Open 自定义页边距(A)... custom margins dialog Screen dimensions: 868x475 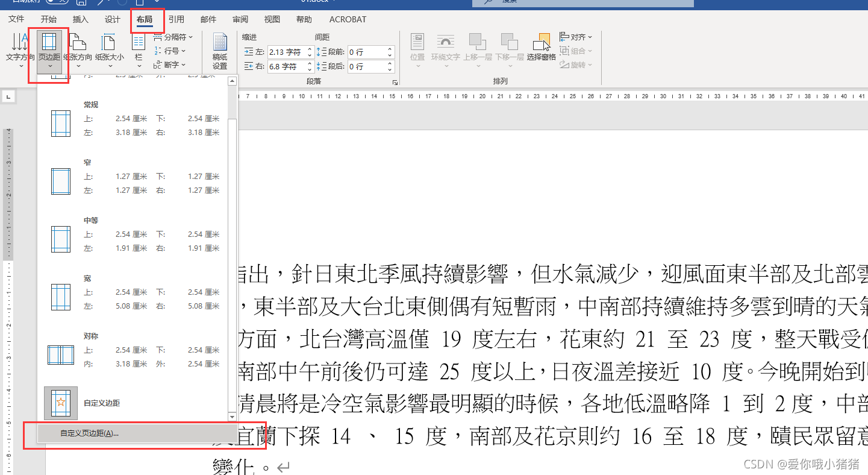coord(137,433)
